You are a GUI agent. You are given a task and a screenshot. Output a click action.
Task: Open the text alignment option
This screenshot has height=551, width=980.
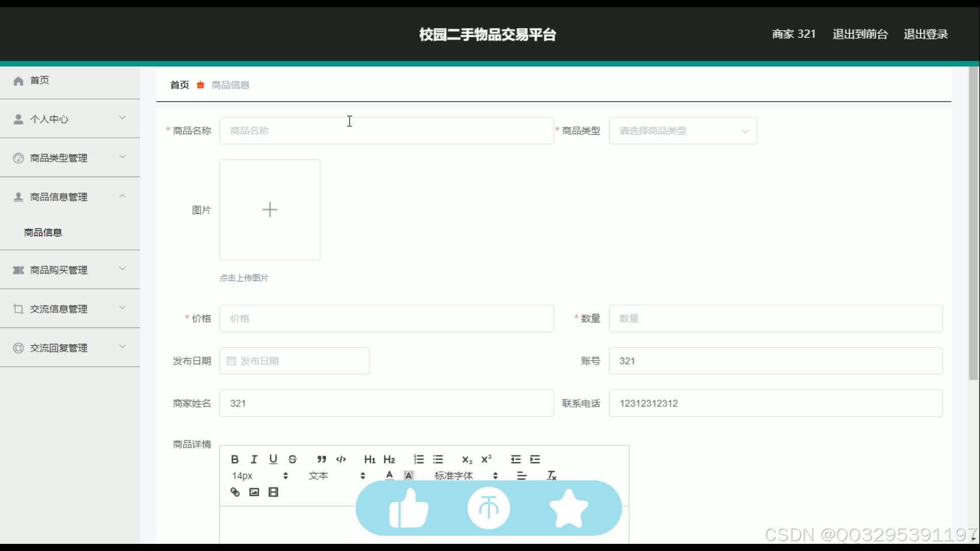click(522, 475)
